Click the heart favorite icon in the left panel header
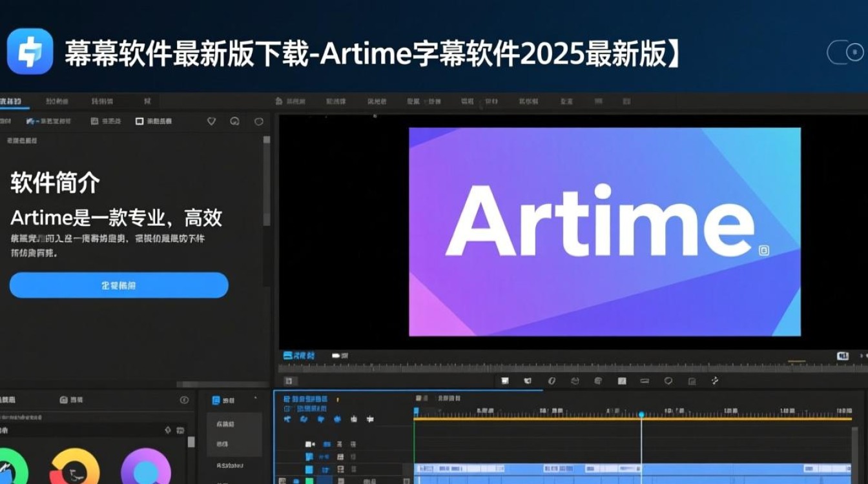Viewport: 868px width, 484px height. [211, 121]
